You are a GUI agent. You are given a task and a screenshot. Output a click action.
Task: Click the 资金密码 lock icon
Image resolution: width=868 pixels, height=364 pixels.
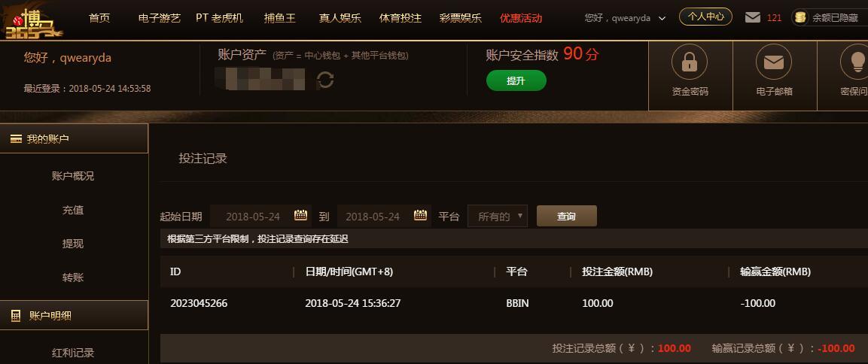(689, 62)
